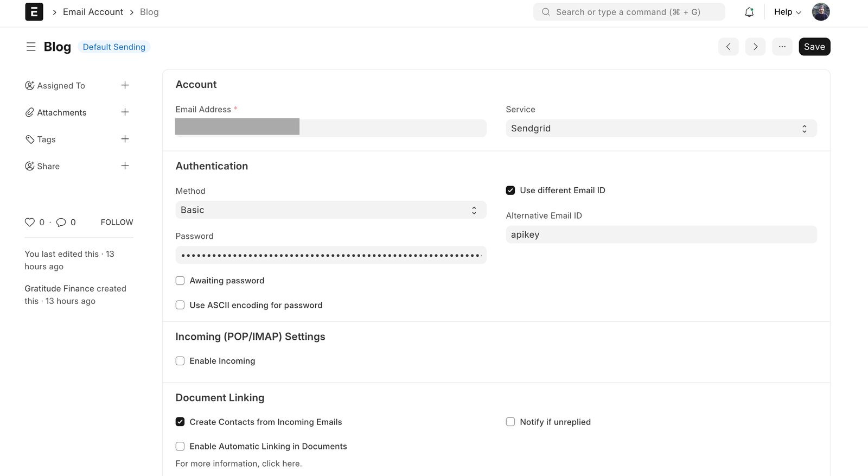This screenshot has height=476, width=868.
Task: Click into the Email Address field
Action: [331, 128]
